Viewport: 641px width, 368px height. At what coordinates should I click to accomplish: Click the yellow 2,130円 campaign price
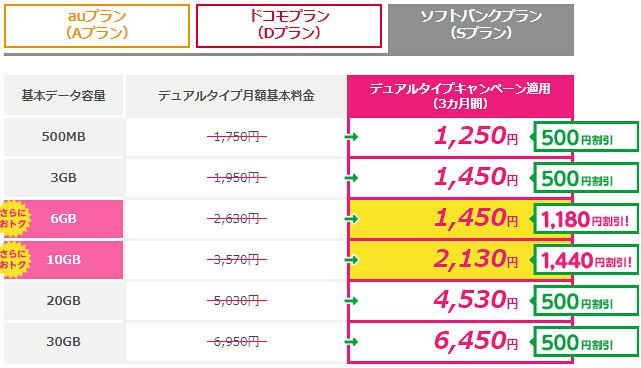point(475,259)
